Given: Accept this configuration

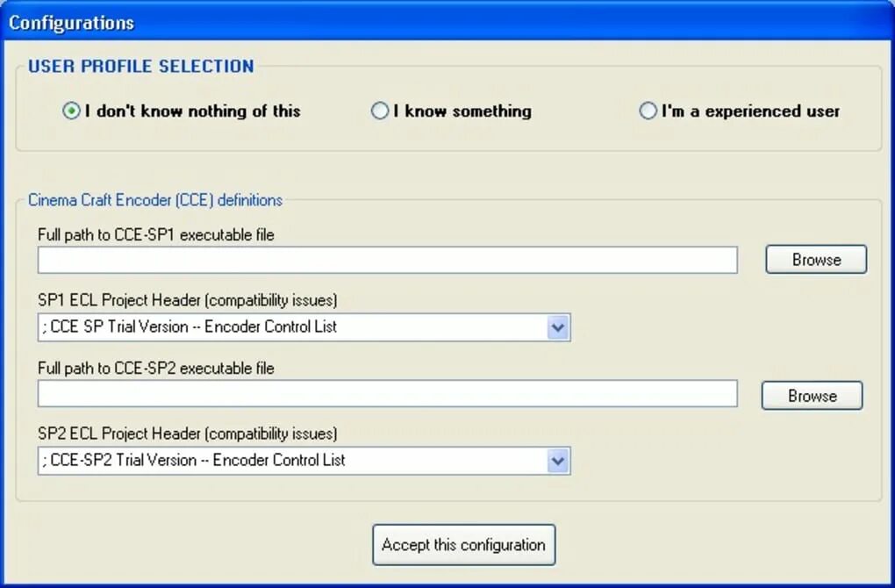Looking at the screenshot, I should (463, 545).
